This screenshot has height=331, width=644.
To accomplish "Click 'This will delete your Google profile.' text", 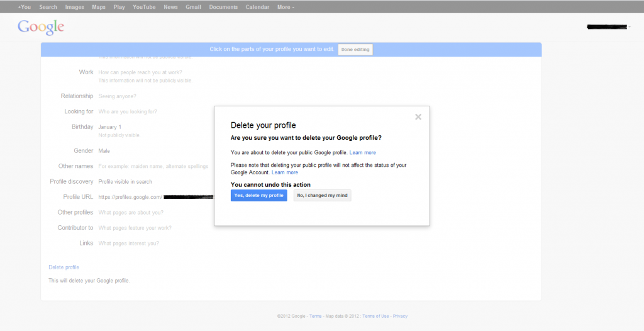I will [x=89, y=281].
